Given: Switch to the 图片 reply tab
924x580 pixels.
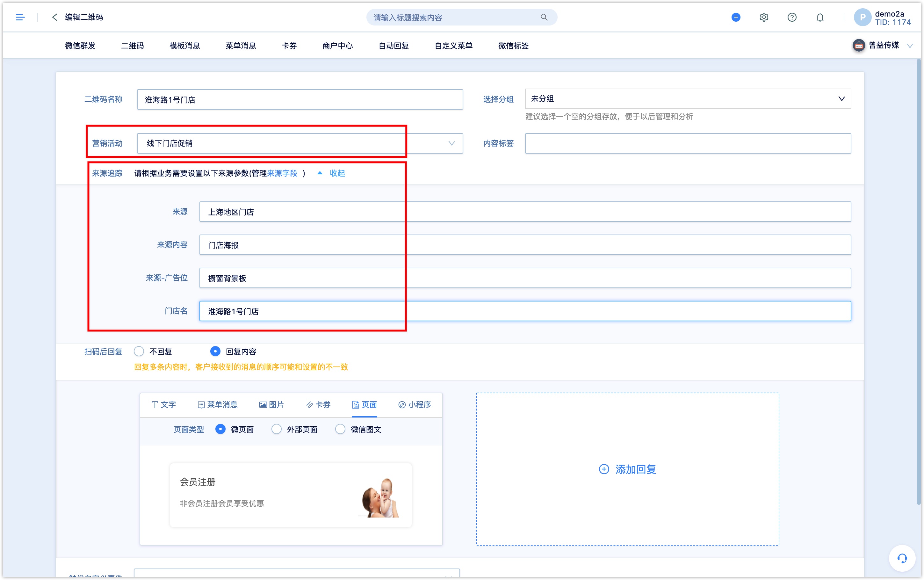Looking at the screenshot, I should 271,405.
